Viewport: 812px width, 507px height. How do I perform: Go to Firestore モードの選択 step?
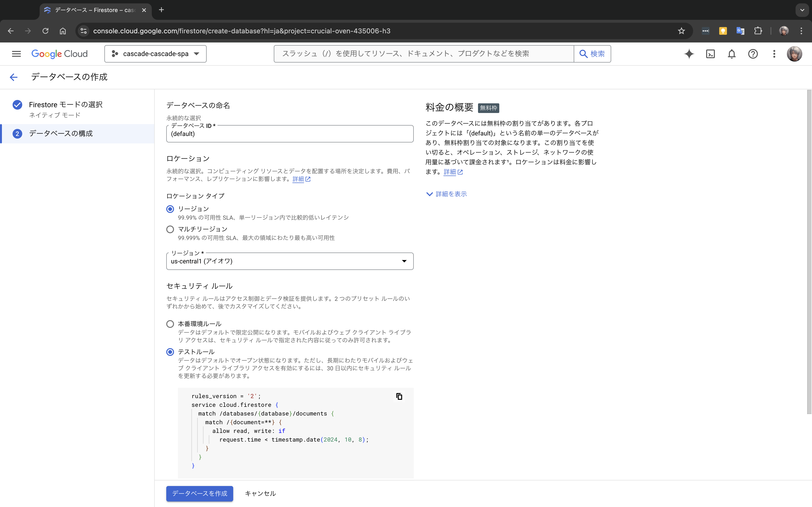tap(65, 105)
